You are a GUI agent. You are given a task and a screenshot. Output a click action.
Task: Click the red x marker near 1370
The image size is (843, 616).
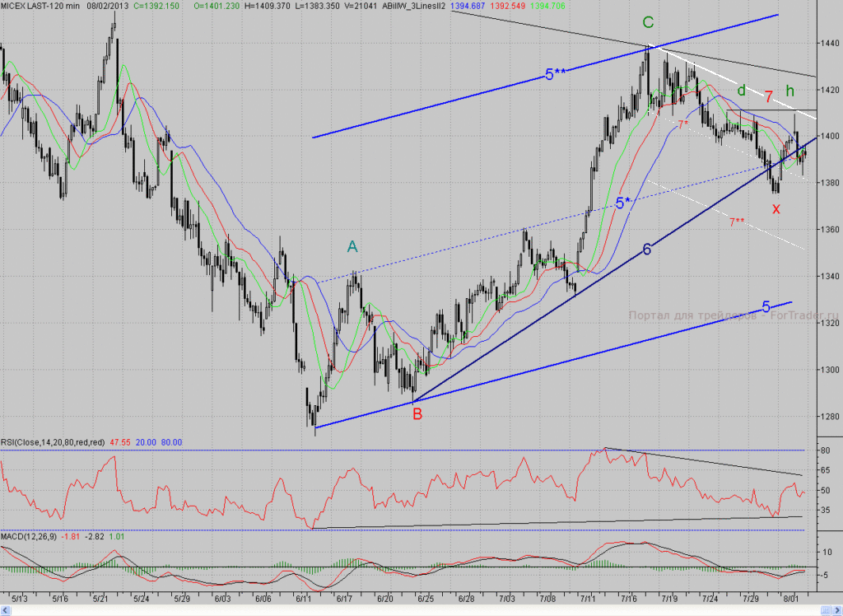775,208
